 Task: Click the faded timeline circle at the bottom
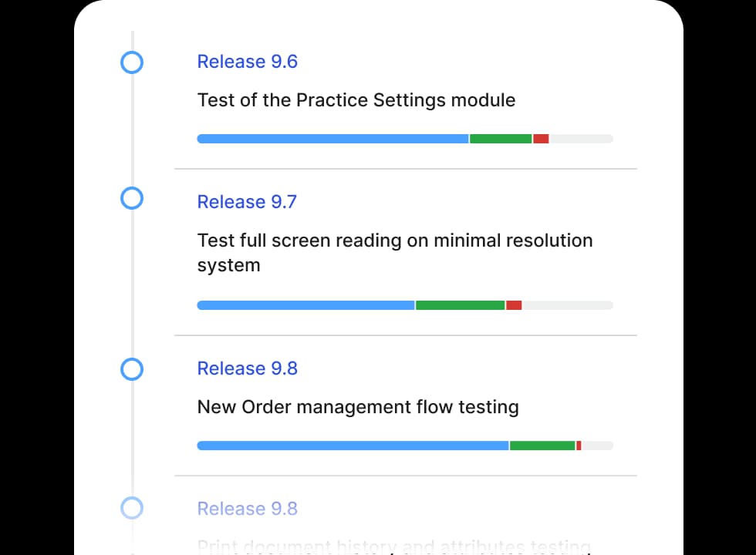click(132, 508)
